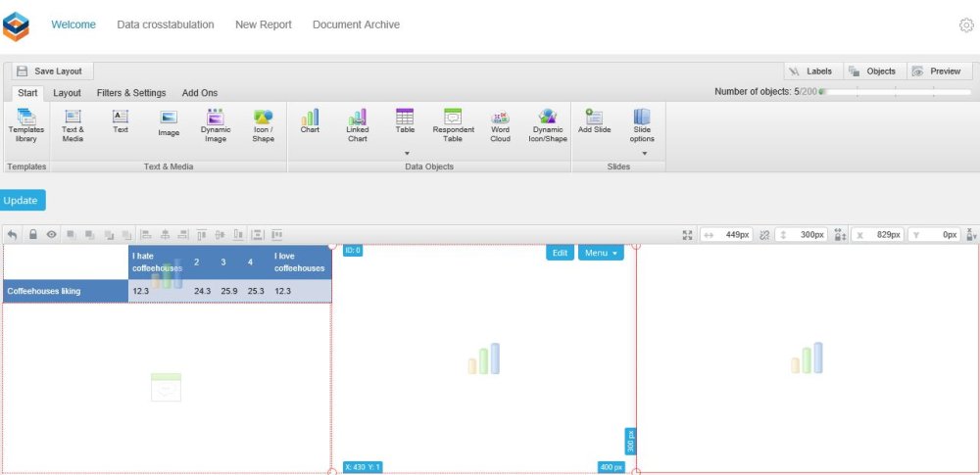Click the object count progress bar
The width and height of the screenshot is (980, 475).
[x=895, y=92]
